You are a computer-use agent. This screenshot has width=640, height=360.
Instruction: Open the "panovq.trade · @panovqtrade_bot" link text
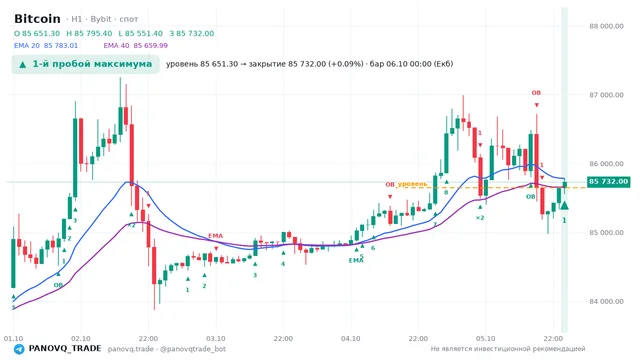[167, 349]
